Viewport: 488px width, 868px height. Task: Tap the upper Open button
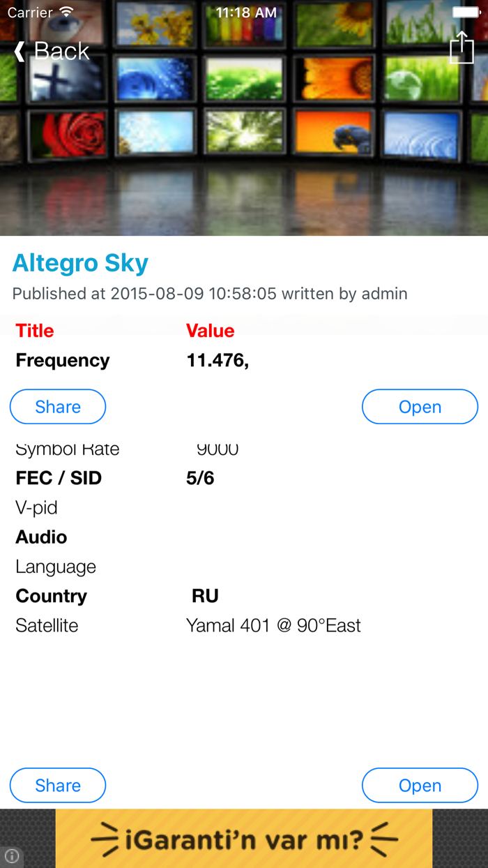(420, 407)
